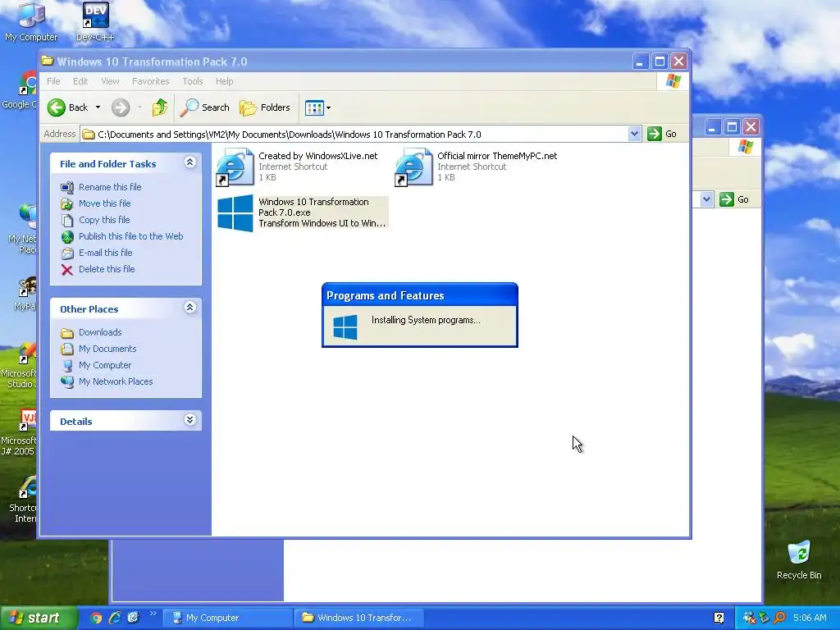Open the Edit menu
Viewport: 840px width, 630px height.
tap(80, 81)
